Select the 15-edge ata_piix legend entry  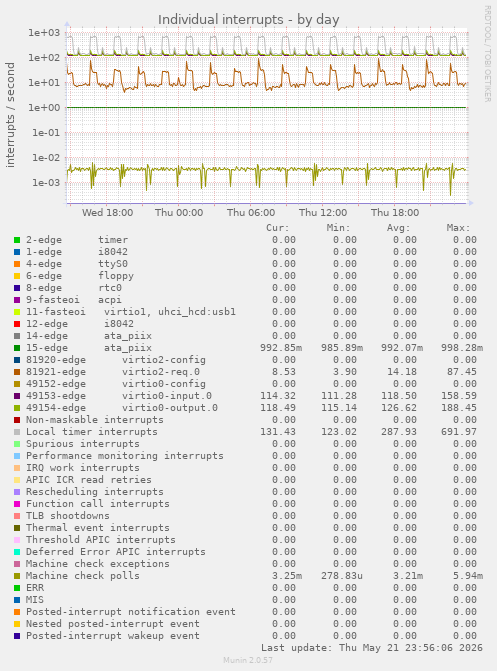point(89,348)
